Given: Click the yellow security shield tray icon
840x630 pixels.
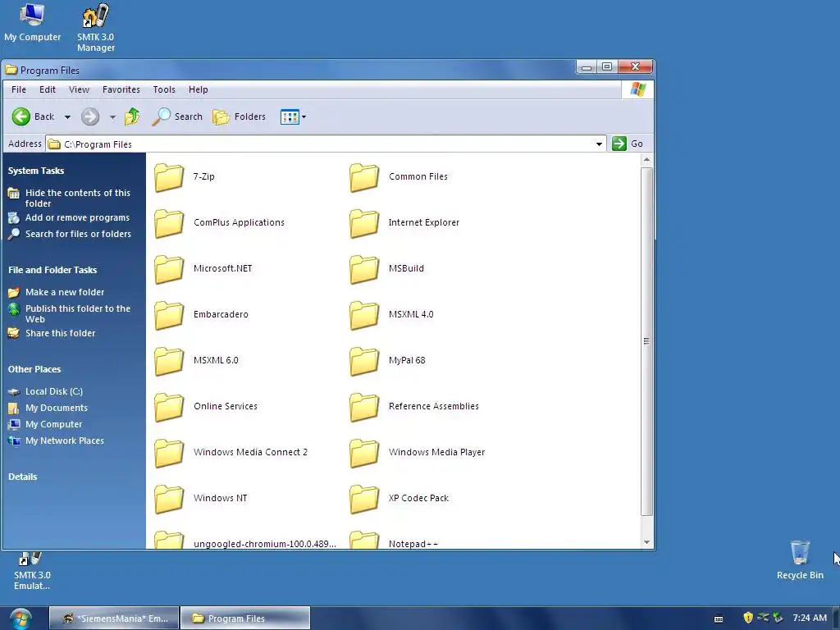Looking at the screenshot, I should (748, 618).
